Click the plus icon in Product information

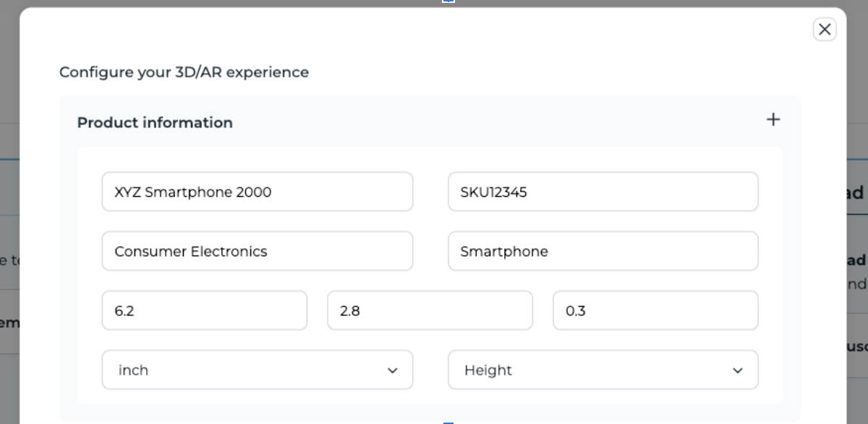[773, 119]
